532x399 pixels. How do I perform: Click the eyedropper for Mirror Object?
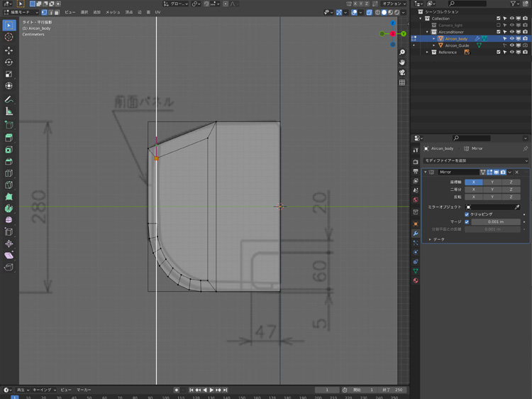tap(517, 207)
